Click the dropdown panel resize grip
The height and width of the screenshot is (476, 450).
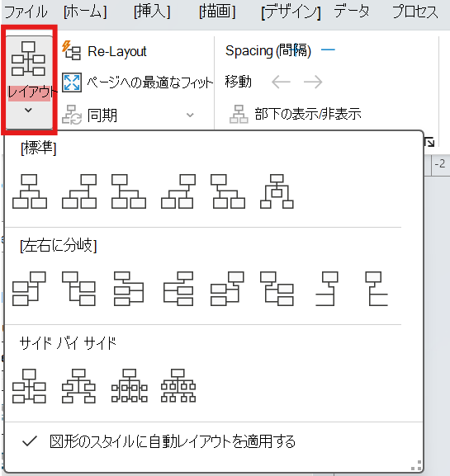tap(416, 465)
